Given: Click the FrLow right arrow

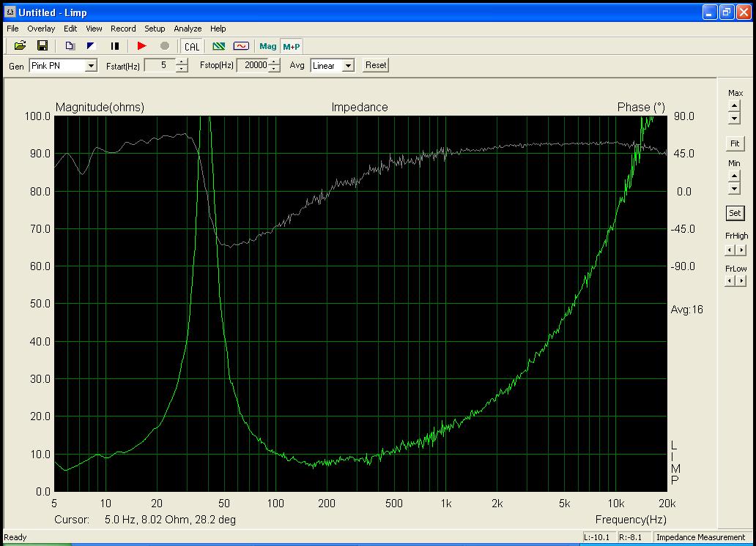Looking at the screenshot, I should click(741, 280).
